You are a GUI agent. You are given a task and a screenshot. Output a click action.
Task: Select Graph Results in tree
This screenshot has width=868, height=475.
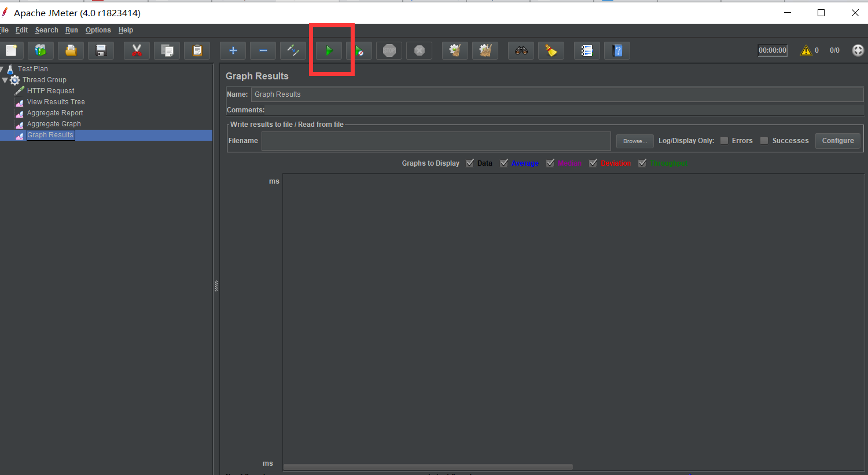click(x=50, y=135)
